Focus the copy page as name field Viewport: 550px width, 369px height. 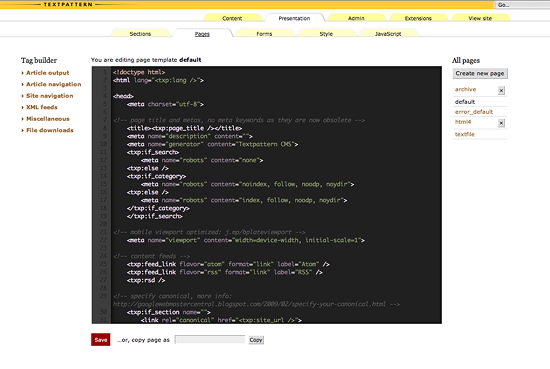point(210,340)
